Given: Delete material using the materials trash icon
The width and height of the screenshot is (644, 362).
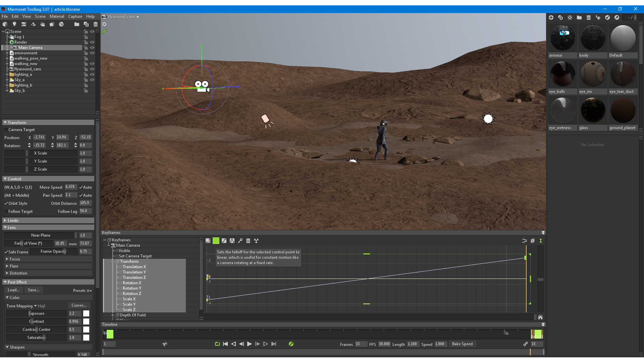Looking at the screenshot, I should 589,17.
